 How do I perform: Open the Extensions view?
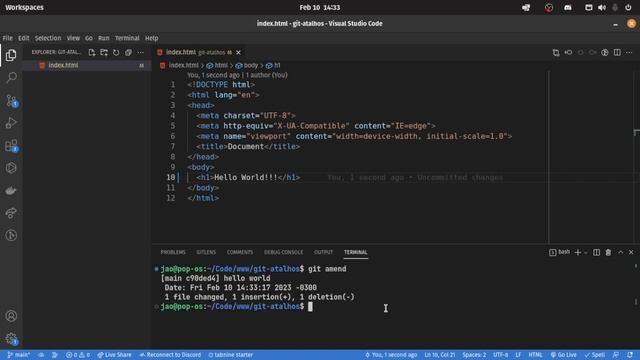(x=11, y=145)
